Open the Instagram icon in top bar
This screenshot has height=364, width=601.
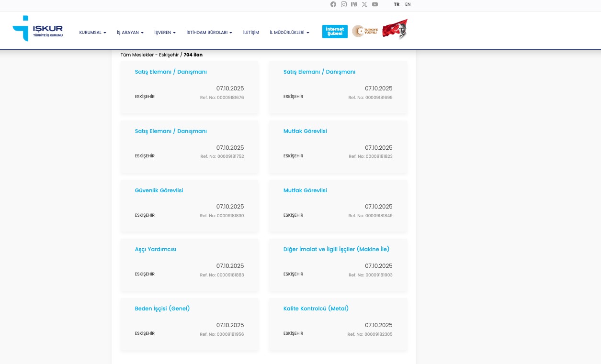pyautogui.click(x=344, y=4)
